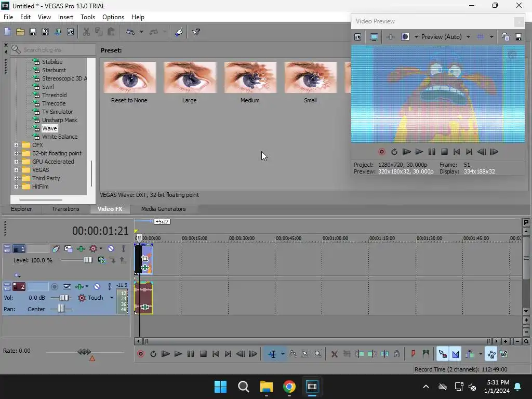The height and width of the screenshot is (399, 532).
Task: Insert a marker with the red flag icon
Action: 413,354
